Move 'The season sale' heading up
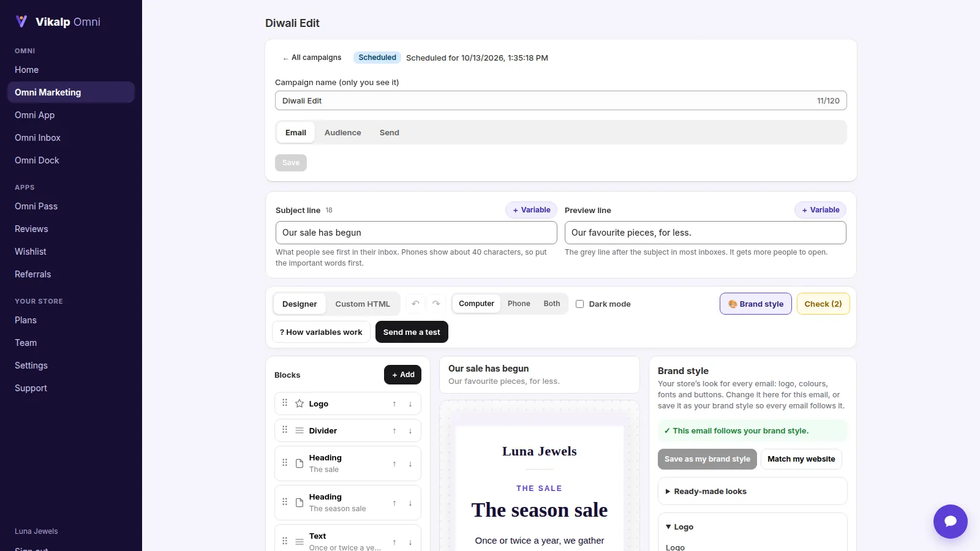This screenshot has height=551, width=980. [x=394, y=503]
